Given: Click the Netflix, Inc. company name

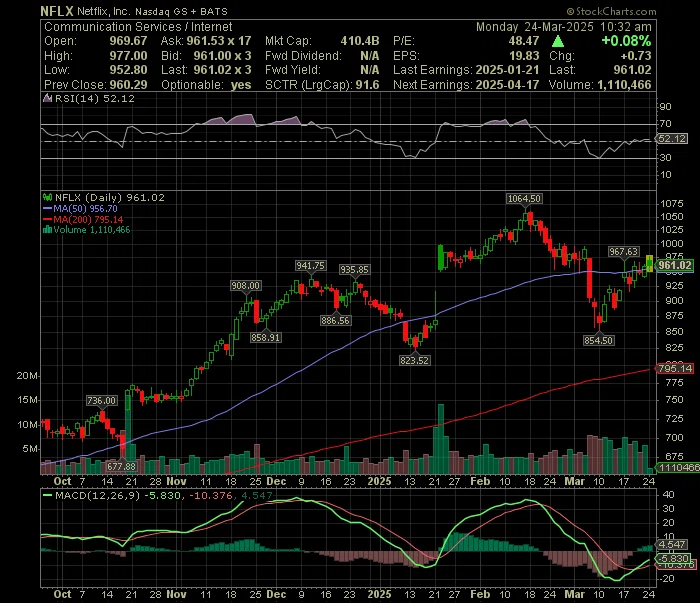Looking at the screenshot, I should (x=104, y=11).
